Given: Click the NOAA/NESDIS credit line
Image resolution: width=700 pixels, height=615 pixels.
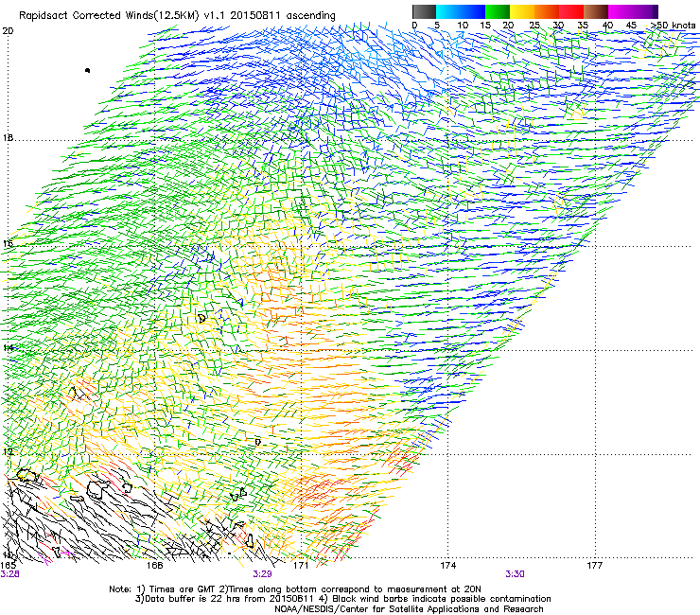Looking at the screenshot, I should [409, 609].
